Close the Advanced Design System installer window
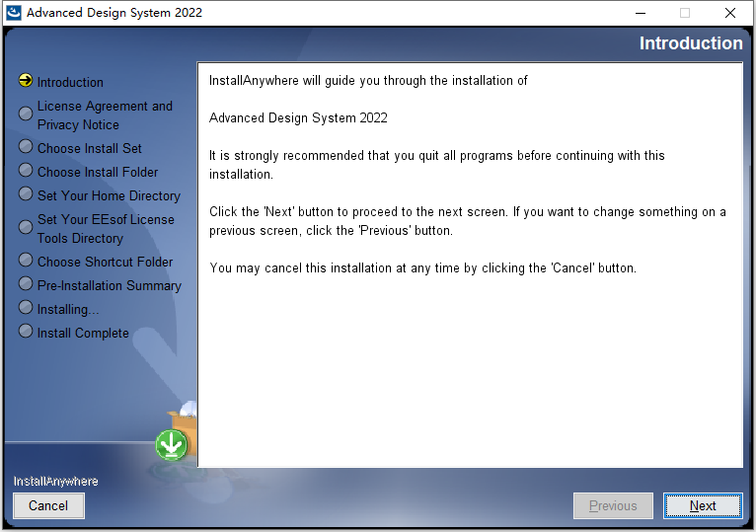756x532 pixels. click(x=730, y=13)
